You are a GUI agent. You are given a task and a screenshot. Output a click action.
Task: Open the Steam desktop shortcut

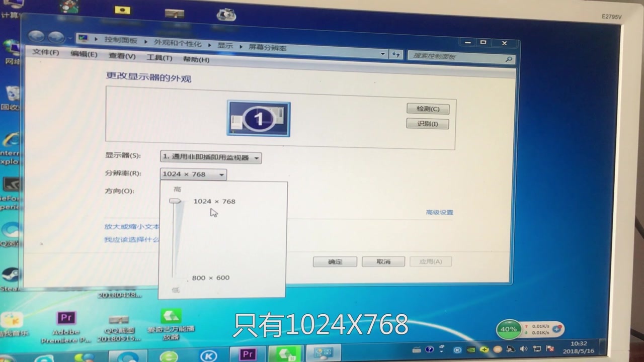coord(10,279)
